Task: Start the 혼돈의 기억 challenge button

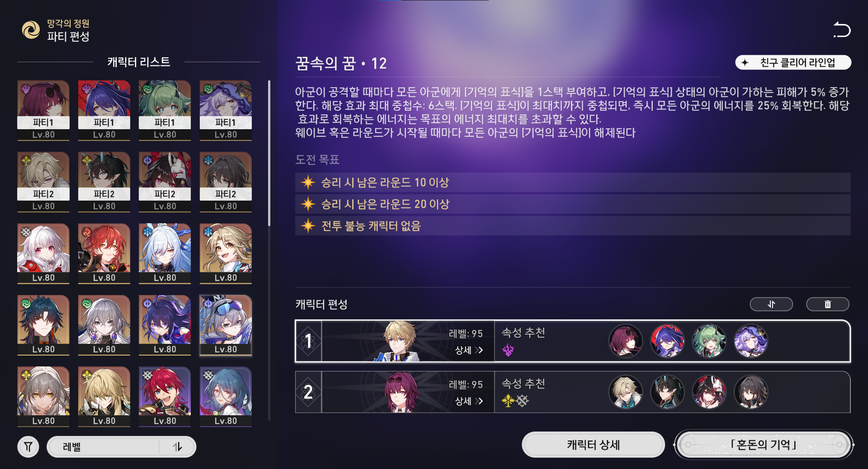Action: point(764,445)
